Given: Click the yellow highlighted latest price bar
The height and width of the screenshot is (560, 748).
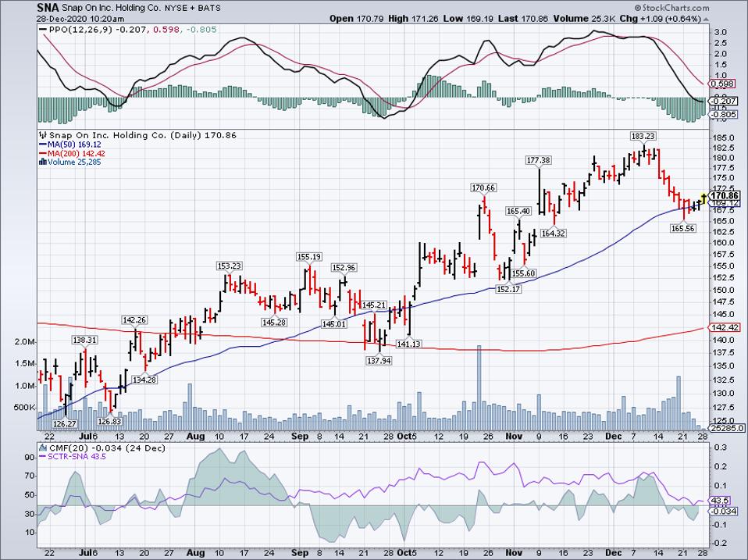Looking at the screenshot, I should [704, 198].
